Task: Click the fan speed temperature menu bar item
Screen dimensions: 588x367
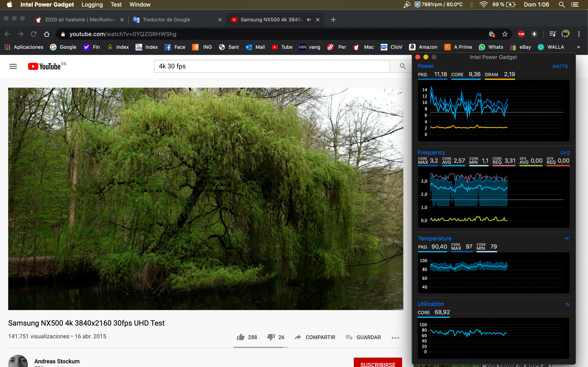Action: click(x=438, y=4)
